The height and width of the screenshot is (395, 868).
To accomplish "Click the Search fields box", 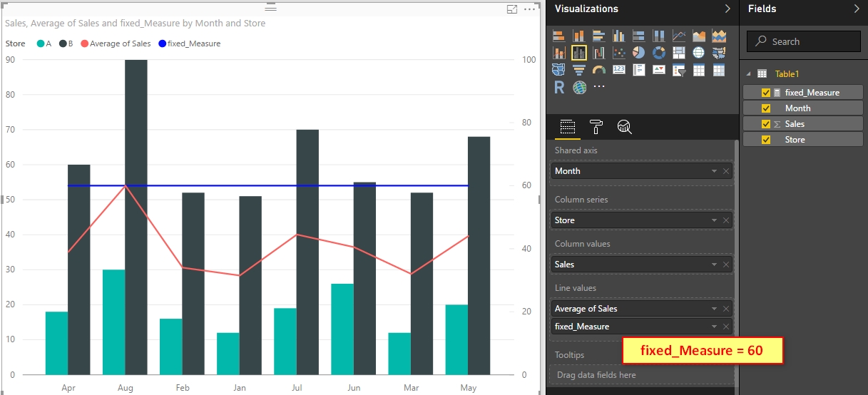I will (804, 41).
